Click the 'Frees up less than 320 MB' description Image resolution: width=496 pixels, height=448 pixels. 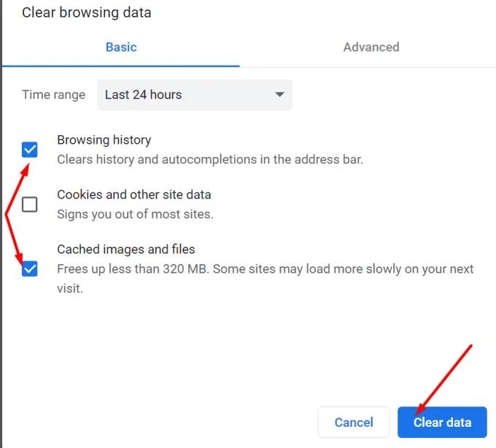click(x=265, y=279)
